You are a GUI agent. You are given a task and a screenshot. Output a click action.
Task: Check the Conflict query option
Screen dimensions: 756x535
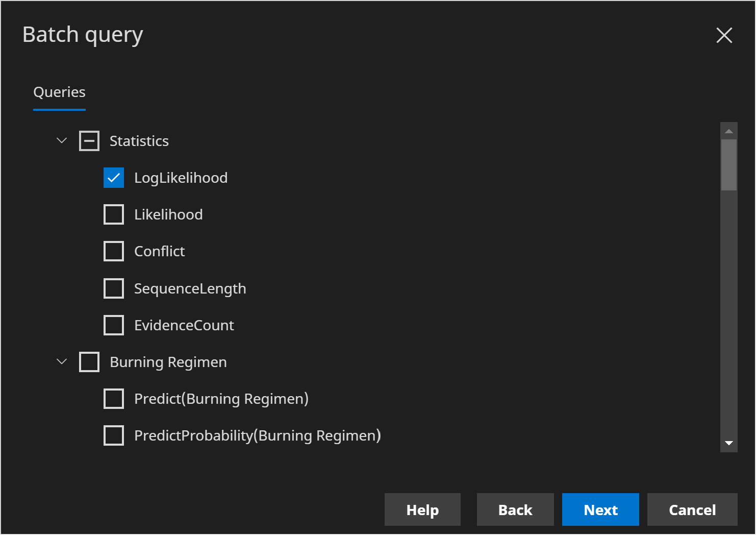tap(114, 251)
